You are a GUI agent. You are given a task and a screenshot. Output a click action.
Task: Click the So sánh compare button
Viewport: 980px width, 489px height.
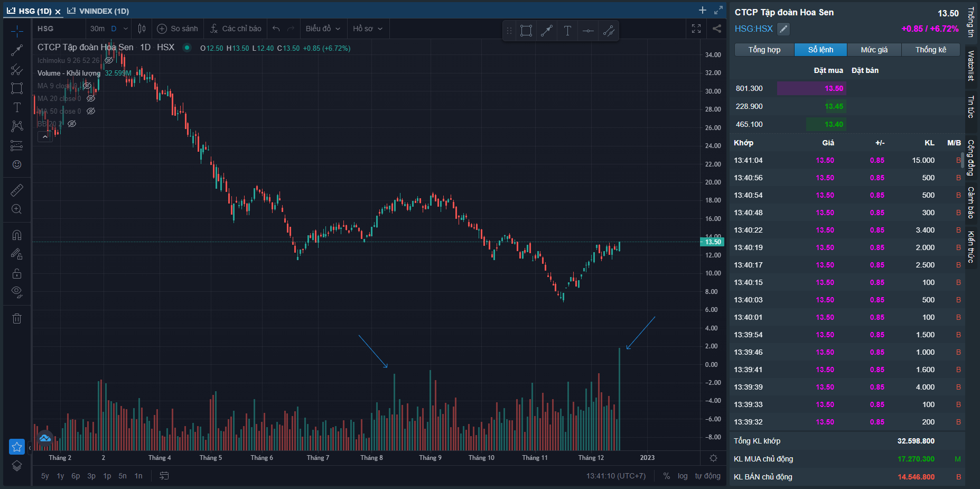[178, 29]
